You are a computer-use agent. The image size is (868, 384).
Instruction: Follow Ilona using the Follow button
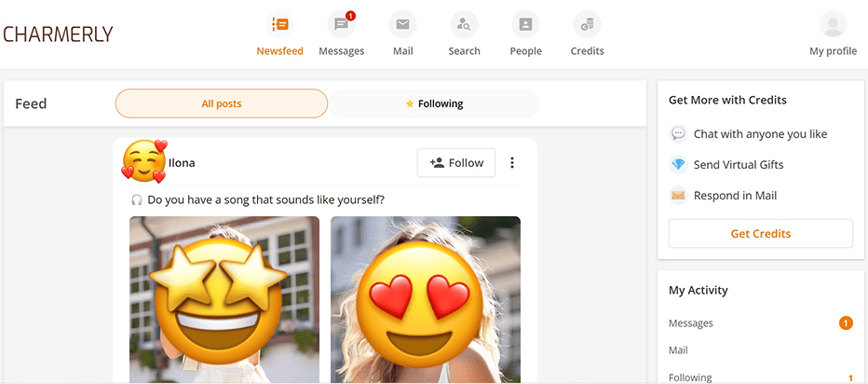tap(456, 163)
